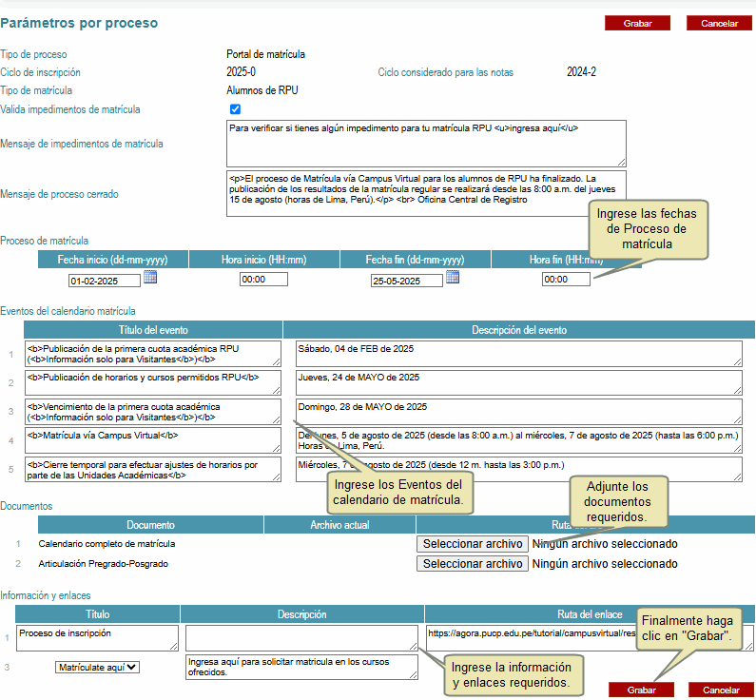Click the Hora inicio field
The width and height of the screenshot is (756, 700).
(263, 279)
